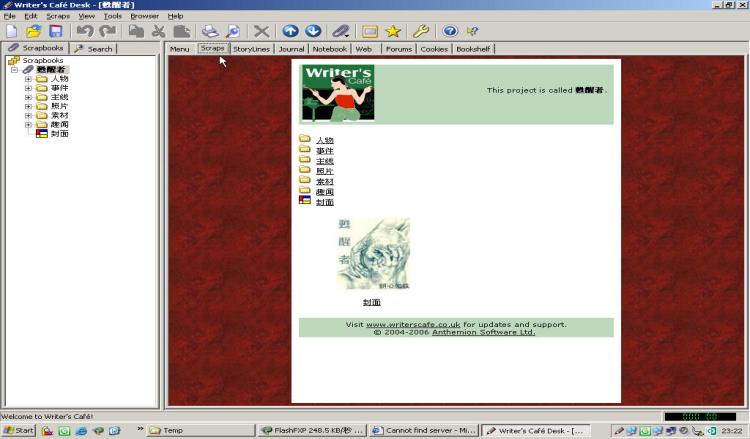Click the Print preview magnifier icon
This screenshot has height=439, width=750.
pyautogui.click(x=233, y=32)
